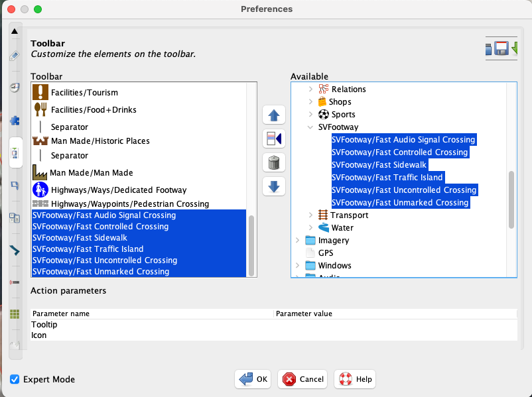Open Display preferences with paintbrush sidebar icon

tap(15, 57)
